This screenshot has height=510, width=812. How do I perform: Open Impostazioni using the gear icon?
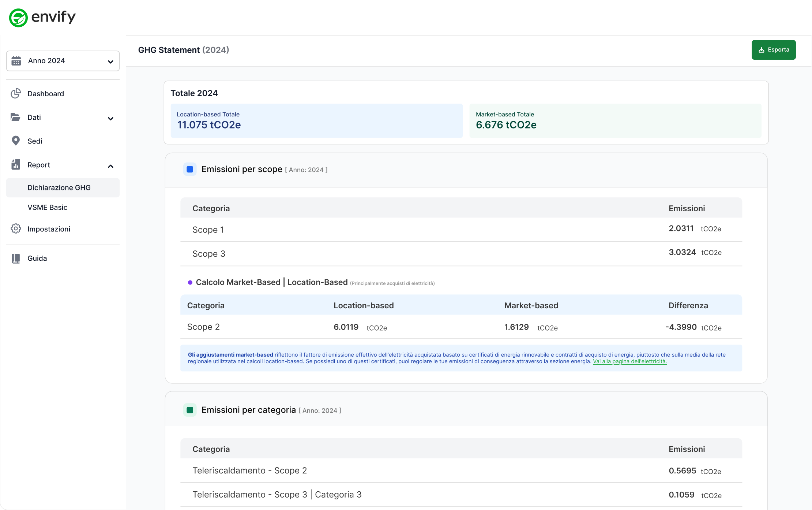pyautogui.click(x=16, y=228)
